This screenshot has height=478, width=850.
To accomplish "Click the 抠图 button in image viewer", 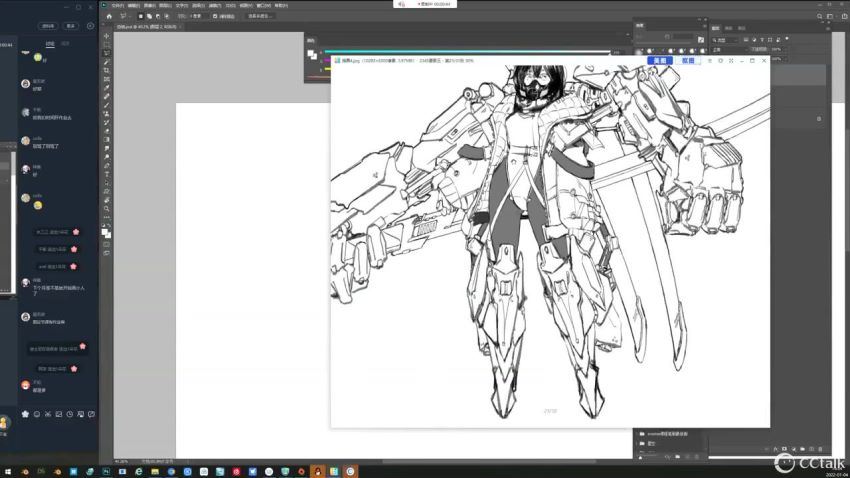I will [x=688, y=61].
